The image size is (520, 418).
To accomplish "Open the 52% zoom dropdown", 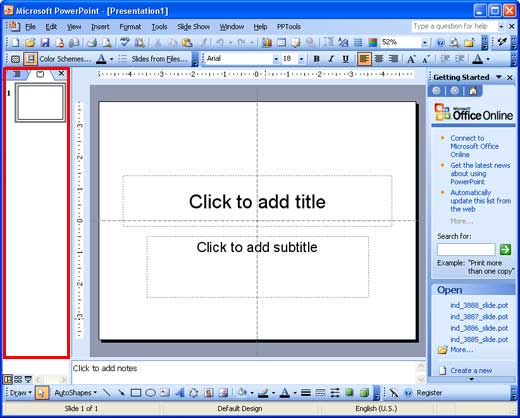I will pos(424,43).
